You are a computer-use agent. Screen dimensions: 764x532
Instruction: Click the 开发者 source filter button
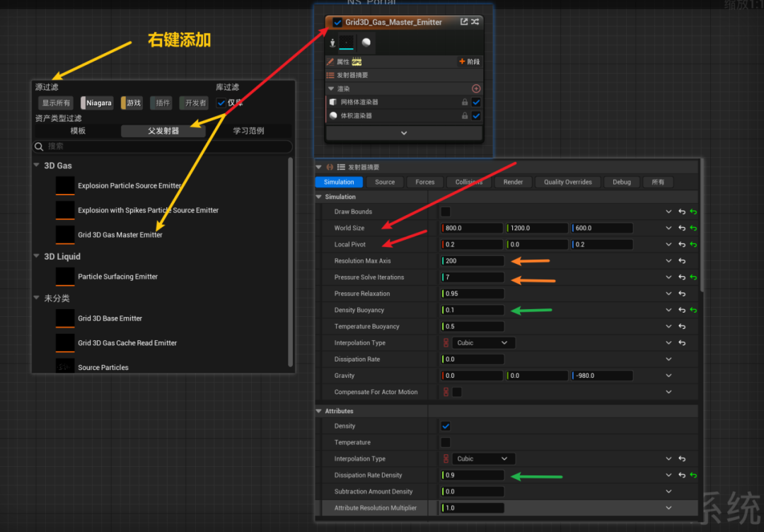coord(195,103)
